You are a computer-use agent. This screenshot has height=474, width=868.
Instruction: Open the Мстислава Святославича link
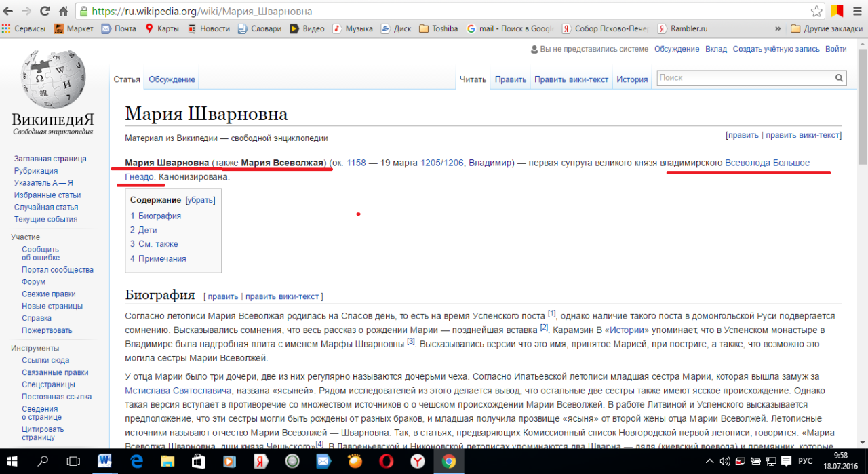[x=179, y=391]
